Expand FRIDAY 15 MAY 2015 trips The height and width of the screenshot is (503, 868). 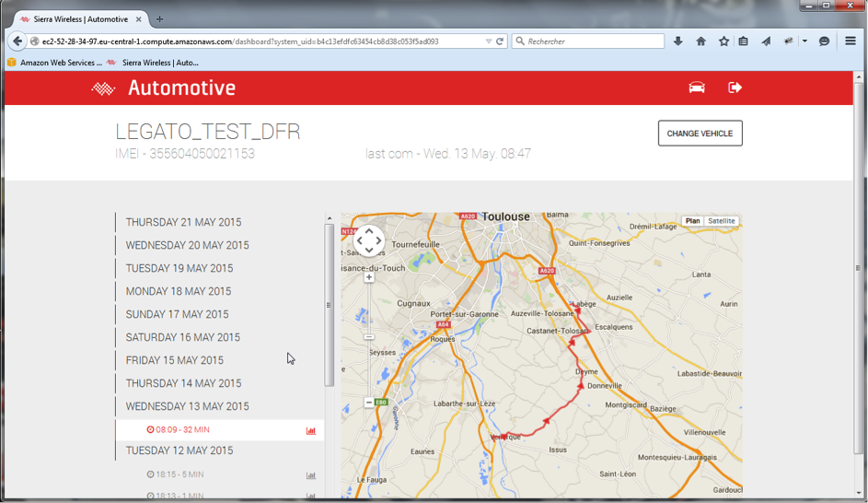click(174, 360)
